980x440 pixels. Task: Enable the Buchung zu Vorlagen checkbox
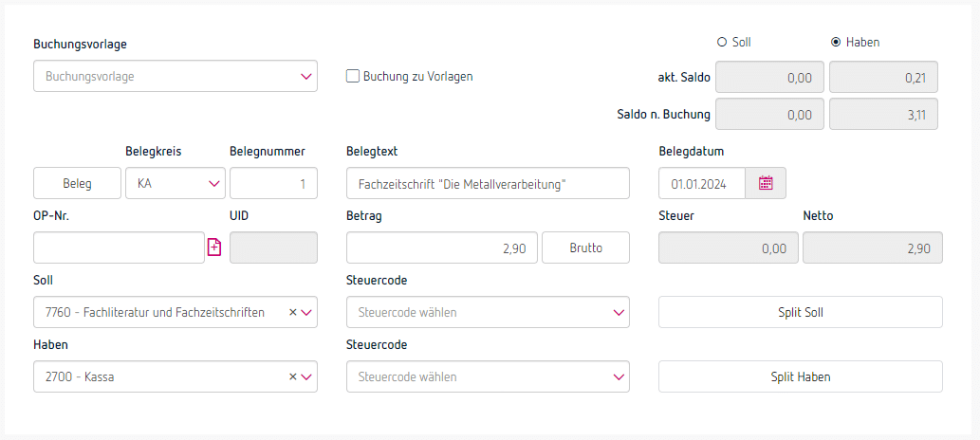pyautogui.click(x=353, y=76)
